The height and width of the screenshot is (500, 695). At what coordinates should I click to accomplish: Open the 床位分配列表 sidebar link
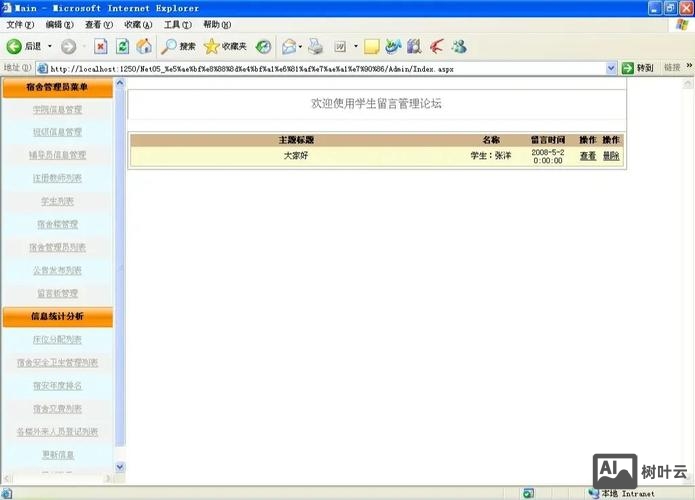click(x=57, y=340)
